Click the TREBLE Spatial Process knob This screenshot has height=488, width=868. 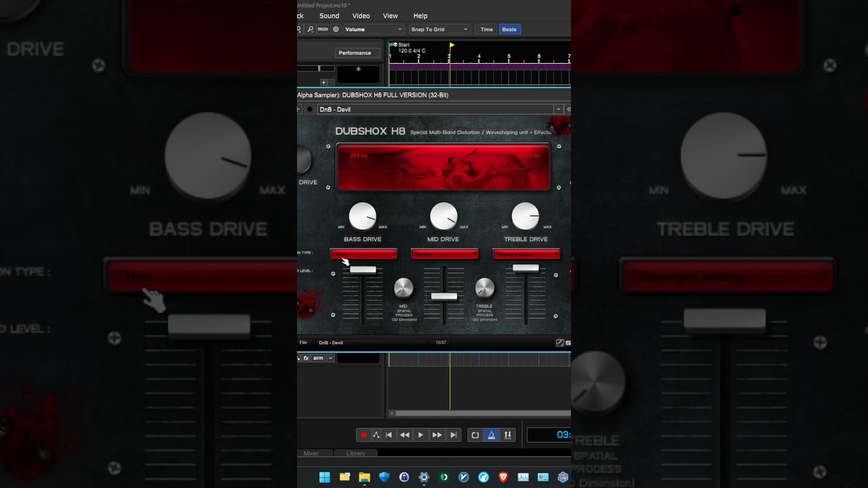[485, 288]
